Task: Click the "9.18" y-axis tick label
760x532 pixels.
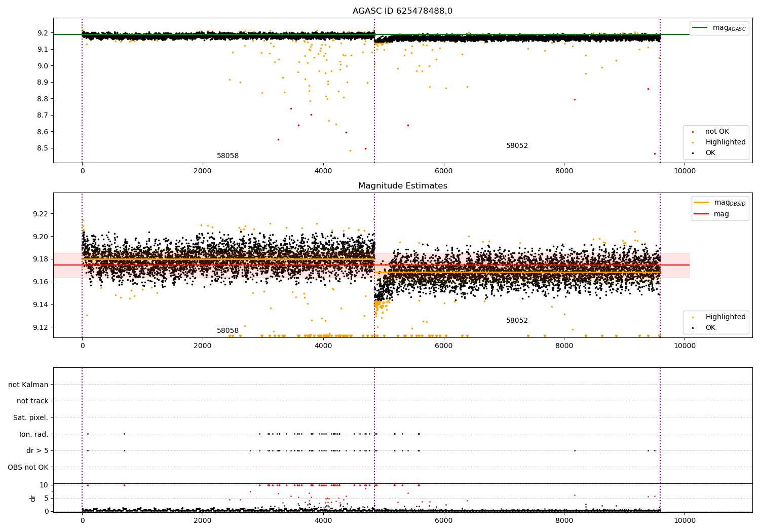Action: [40, 259]
